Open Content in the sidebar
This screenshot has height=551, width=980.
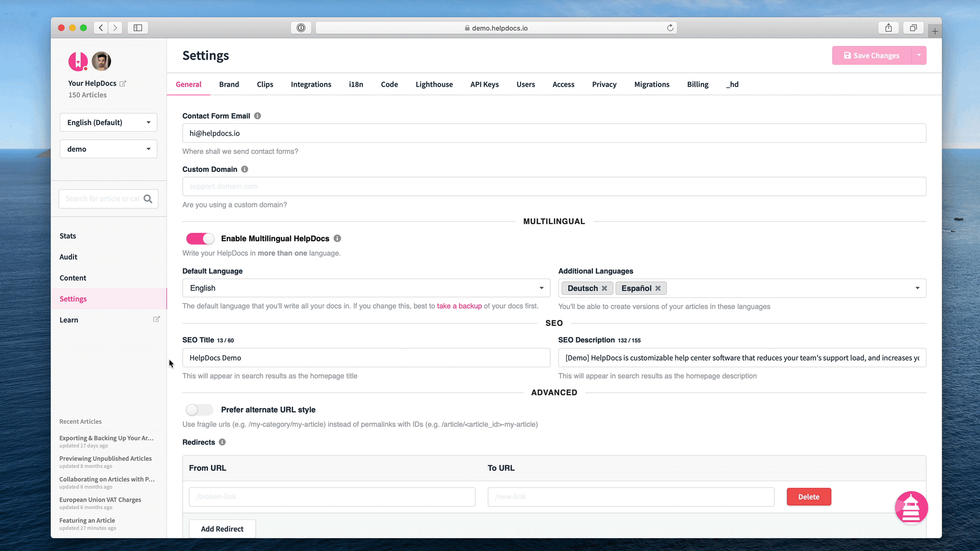click(x=73, y=278)
